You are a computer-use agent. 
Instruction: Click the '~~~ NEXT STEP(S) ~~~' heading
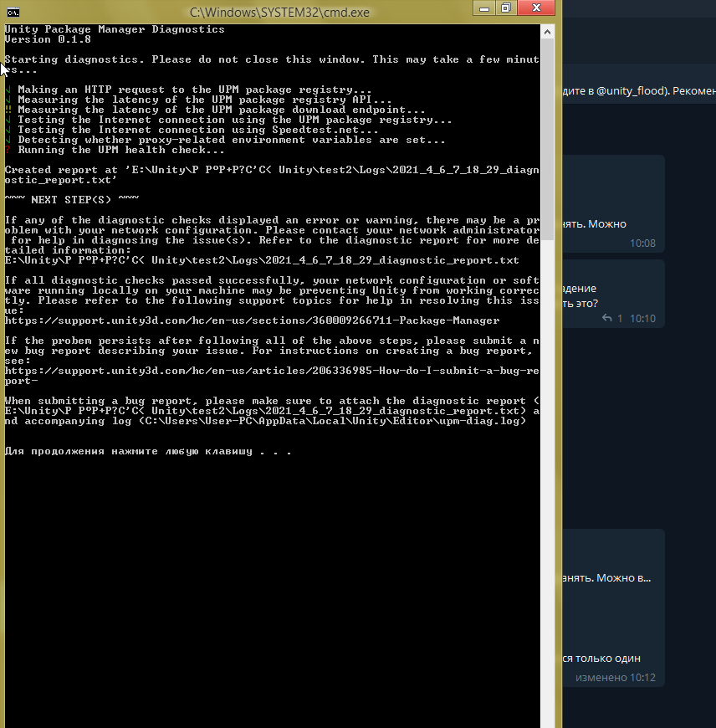point(72,200)
